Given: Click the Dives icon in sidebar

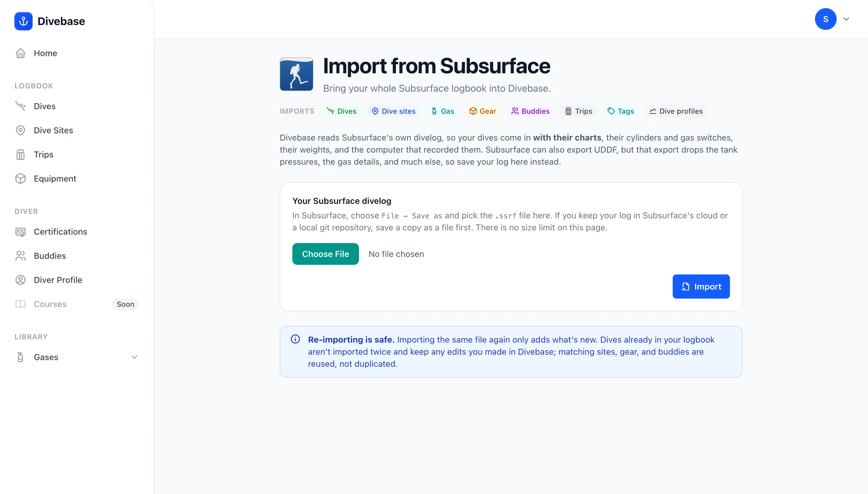Looking at the screenshot, I should [x=20, y=106].
